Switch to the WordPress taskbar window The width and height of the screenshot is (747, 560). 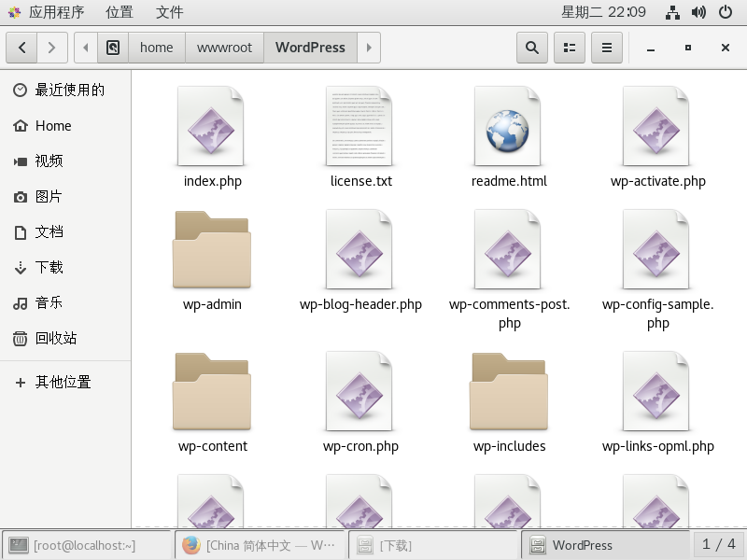coord(606,545)
